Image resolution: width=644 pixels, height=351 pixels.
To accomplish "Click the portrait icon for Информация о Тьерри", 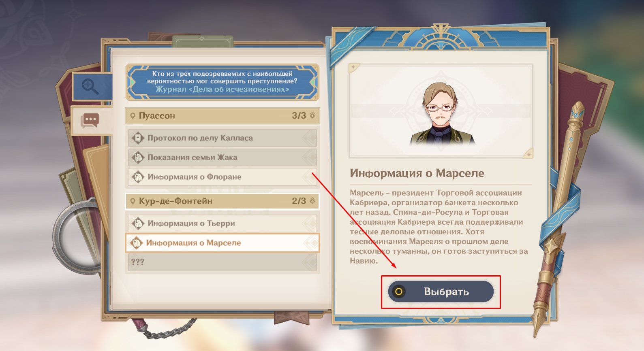I will [x=138, y=223].
